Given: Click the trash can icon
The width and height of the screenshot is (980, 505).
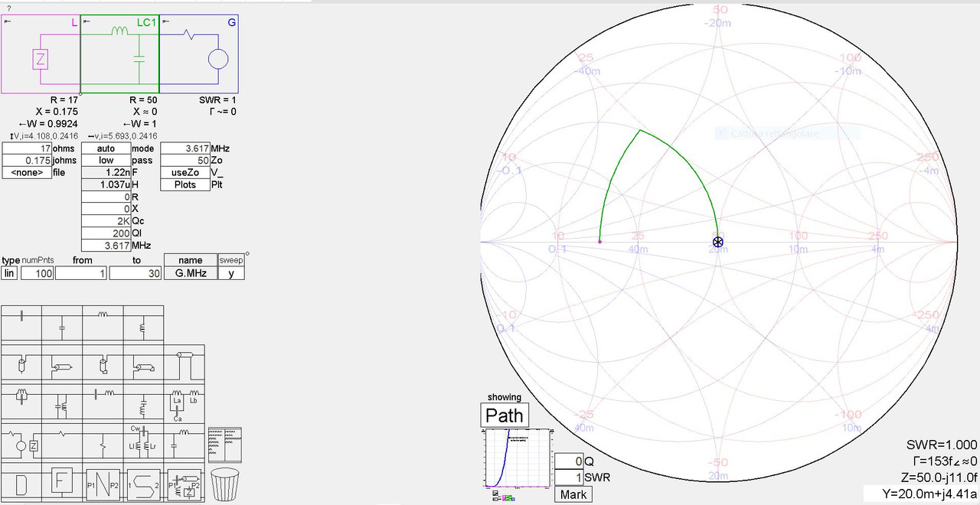Looking at the screenshot, I should pos(225,484).
